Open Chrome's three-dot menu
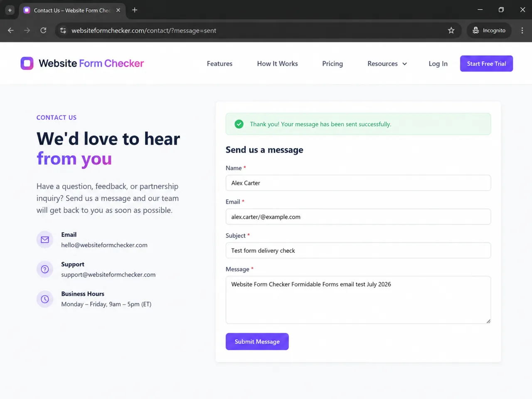Viewport: 532px width, 399px height. [522, 30]
